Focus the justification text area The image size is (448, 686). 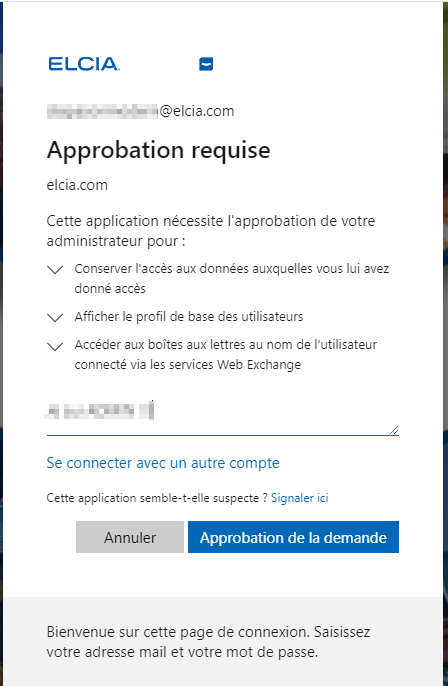click(223, 415)
